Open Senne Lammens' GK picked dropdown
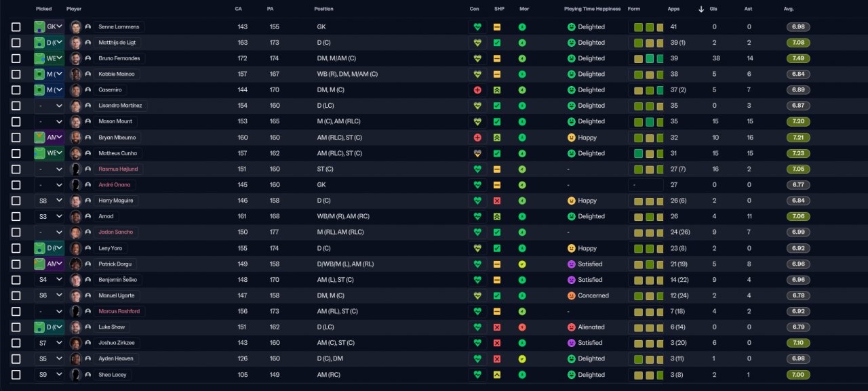Screen dimensions: 868x391 point(50,27)
